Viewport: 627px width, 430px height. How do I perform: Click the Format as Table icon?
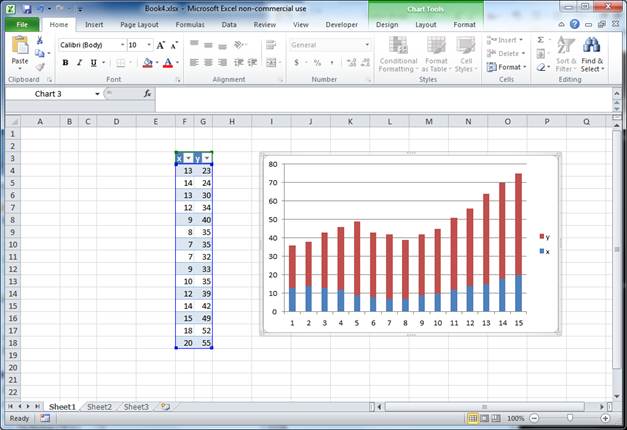click(x=436, y=45)
